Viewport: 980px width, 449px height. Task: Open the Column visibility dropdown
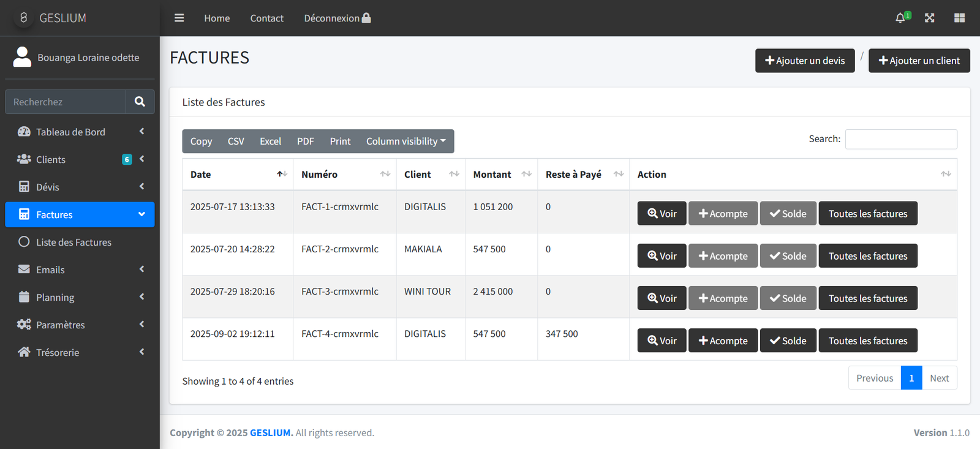[x=405, y=141]
